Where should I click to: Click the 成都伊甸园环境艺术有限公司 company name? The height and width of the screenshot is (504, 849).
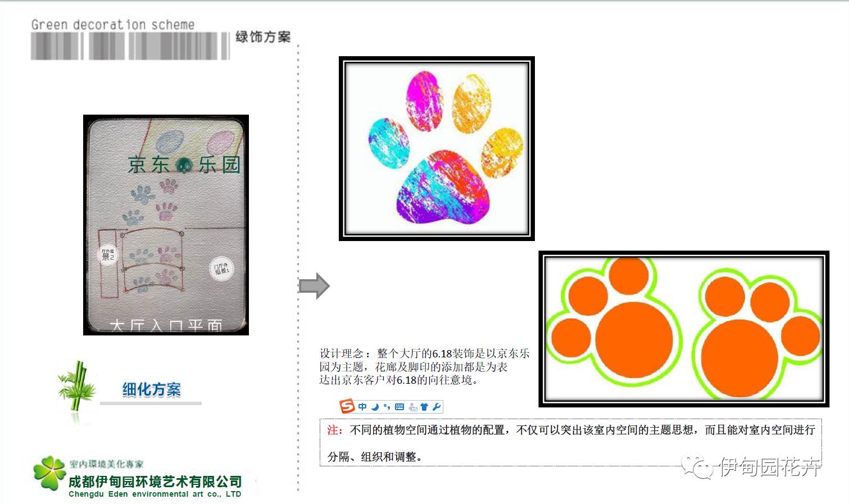click(x=155, y=482)
